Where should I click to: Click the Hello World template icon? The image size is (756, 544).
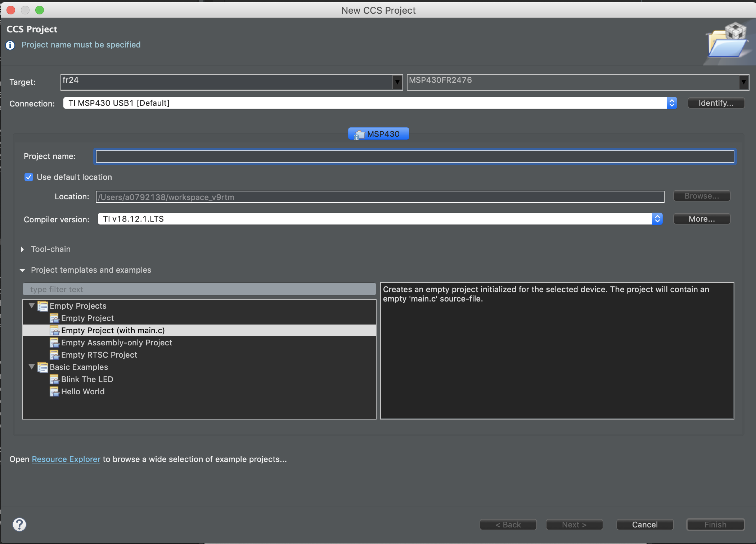[54, 392]
